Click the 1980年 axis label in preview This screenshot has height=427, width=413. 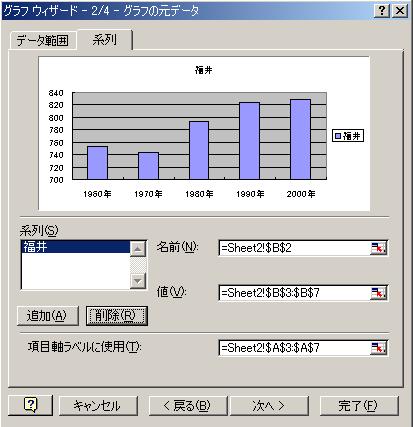pos(199,194)
